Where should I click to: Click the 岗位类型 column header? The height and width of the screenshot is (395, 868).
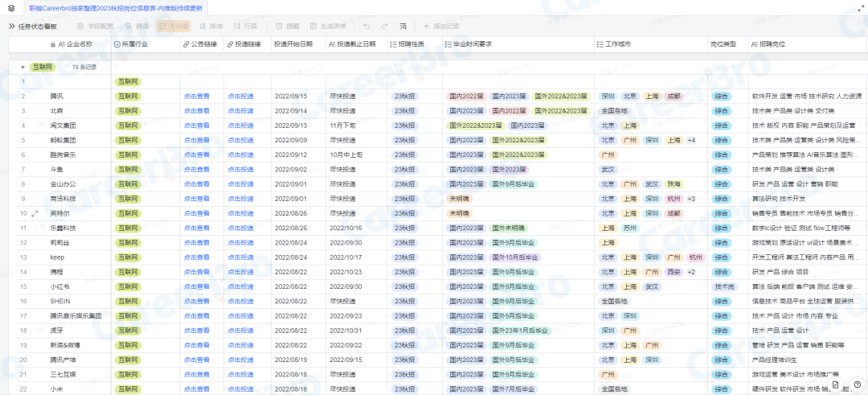pos(728,43)
